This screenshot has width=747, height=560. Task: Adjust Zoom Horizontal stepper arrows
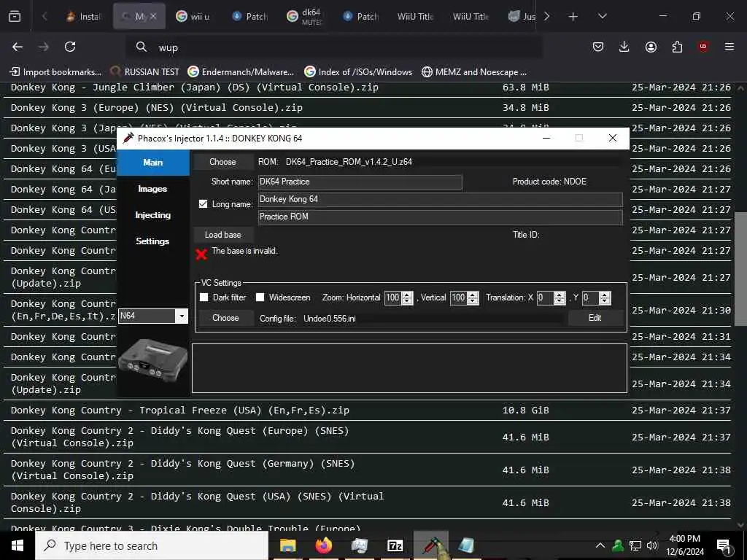pyautogui.click(x=407, y=298)
